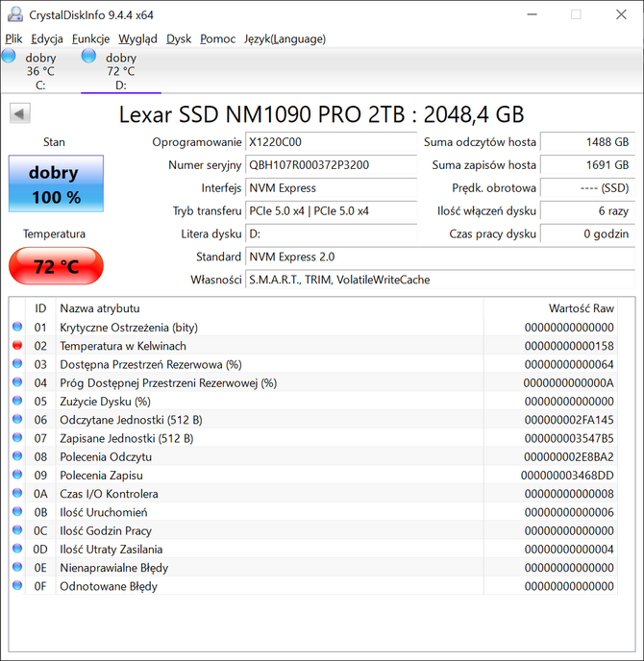The width and height of the screenshot is (644, 661).
Task: Click the Ilość włączeń dysku value 6 razy
Action: pos(587,210)
